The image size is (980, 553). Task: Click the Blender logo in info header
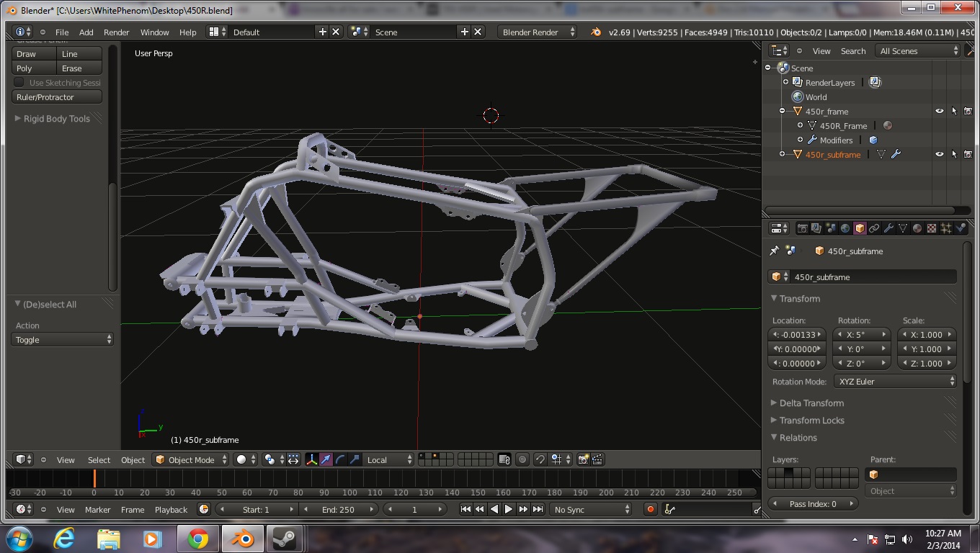pyautogui.click(x=595, y=32)
